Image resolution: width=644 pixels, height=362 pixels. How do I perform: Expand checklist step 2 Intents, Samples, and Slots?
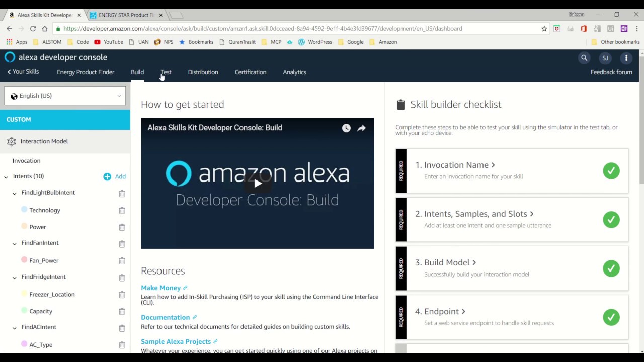click(474, 214)
